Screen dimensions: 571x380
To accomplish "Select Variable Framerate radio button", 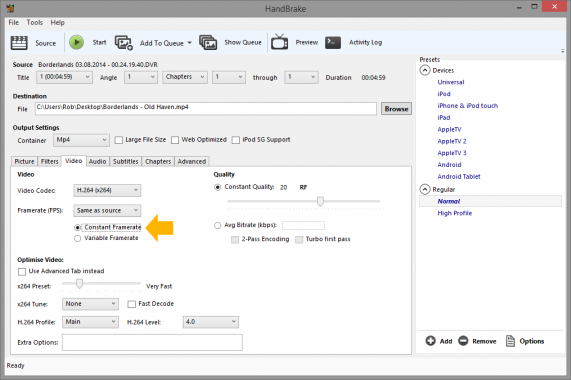I will point(78,238).
